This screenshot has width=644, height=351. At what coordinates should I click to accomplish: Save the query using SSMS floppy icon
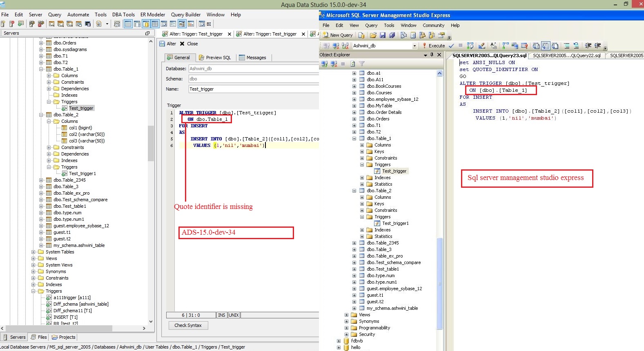tap(383, 35)
